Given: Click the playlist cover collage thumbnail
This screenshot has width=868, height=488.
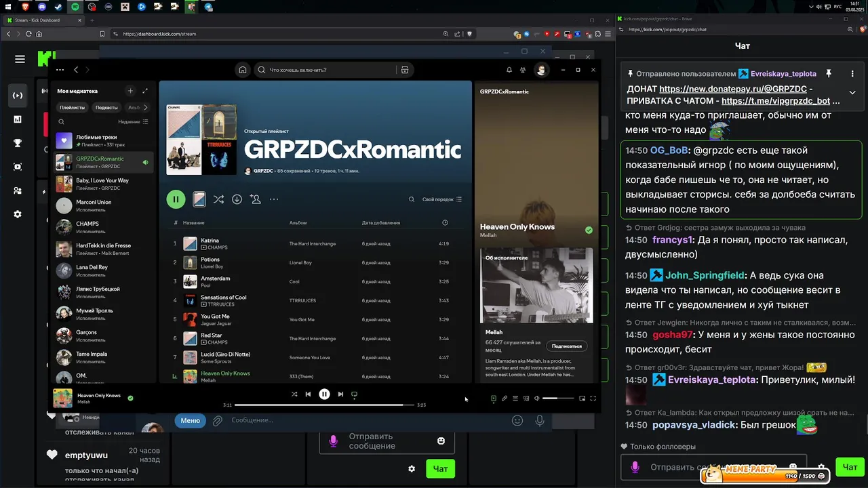Looking at the screenshot, I should (x=201, y=140).
